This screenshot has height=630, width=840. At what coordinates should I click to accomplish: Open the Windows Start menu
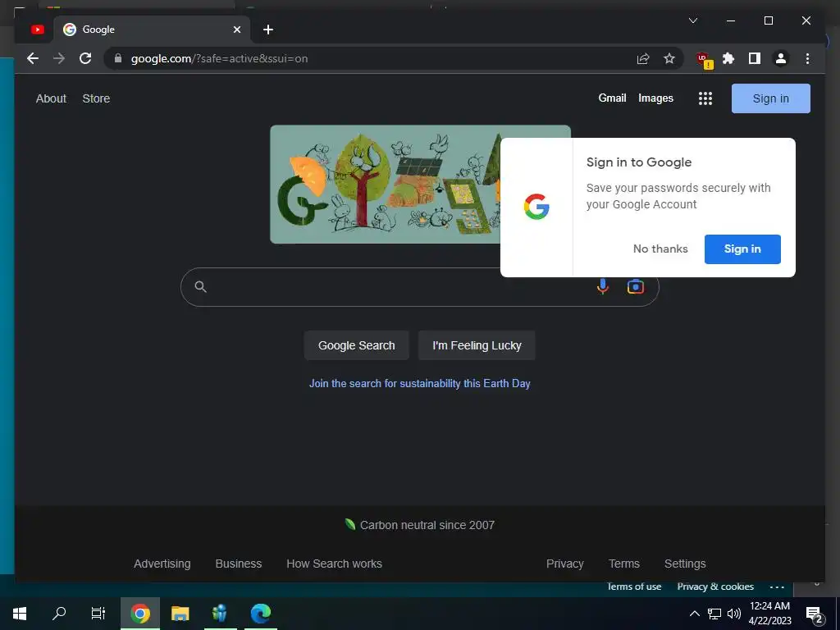coord(20,614)
